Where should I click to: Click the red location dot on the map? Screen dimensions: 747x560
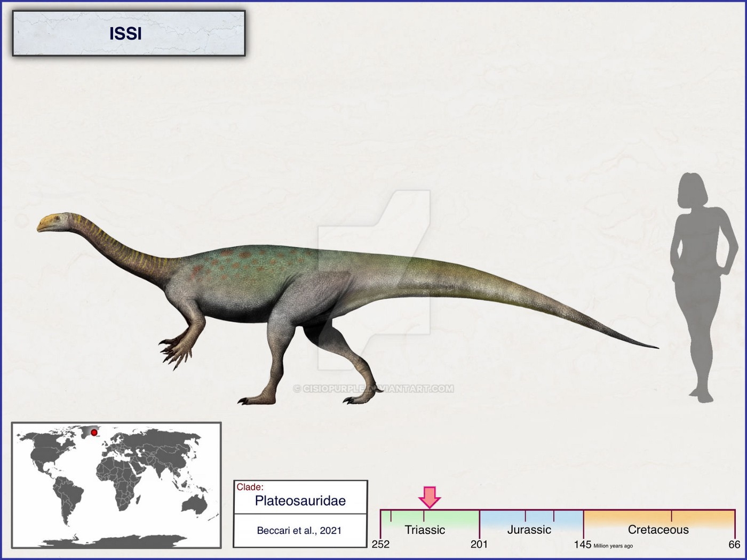[94, 433]
